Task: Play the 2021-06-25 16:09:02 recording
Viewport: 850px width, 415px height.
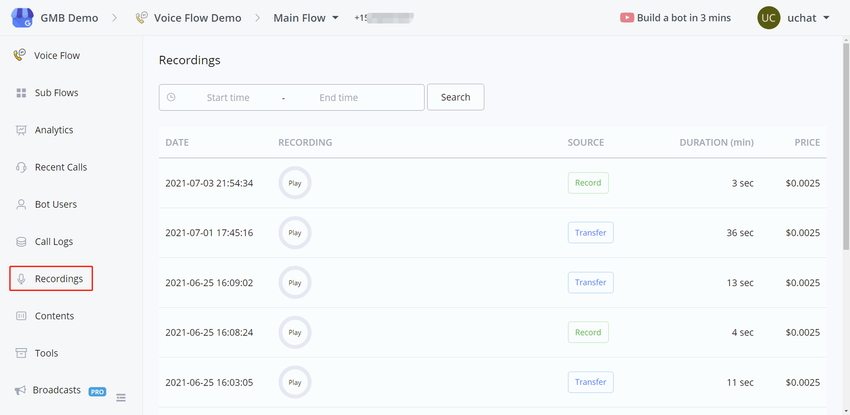Action: tap(294, 283)
